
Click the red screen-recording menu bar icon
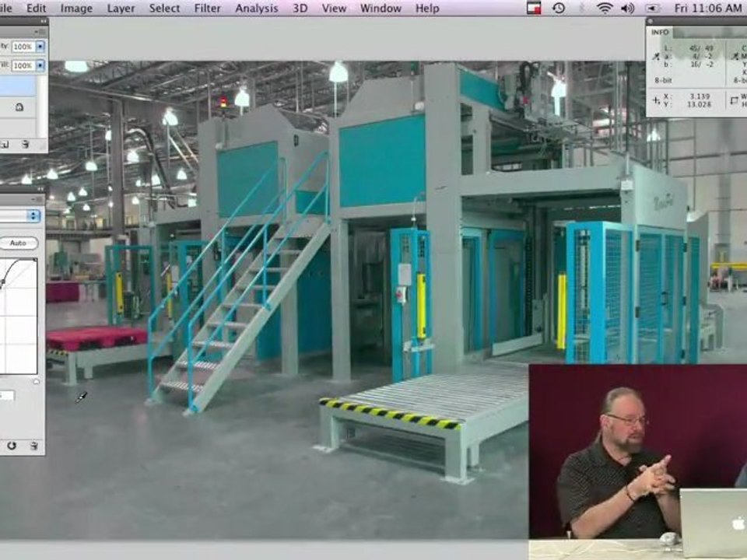tap(534, 8)
